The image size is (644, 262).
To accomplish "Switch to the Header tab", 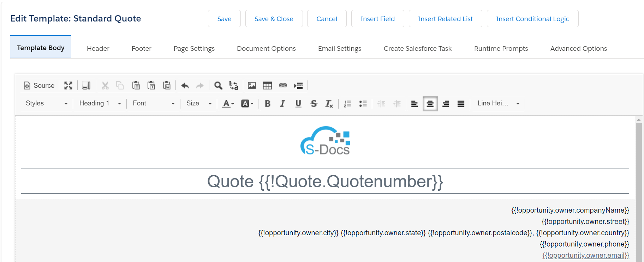I will pos(98,48).
